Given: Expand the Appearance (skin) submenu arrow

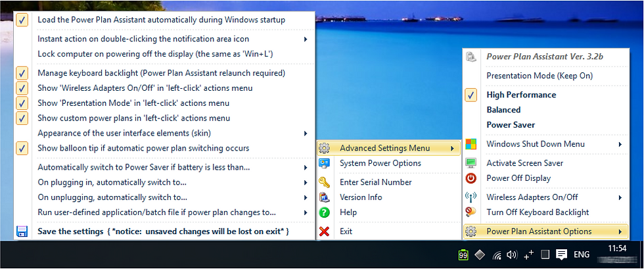Looking at the screenshot, I should [306, 134].
